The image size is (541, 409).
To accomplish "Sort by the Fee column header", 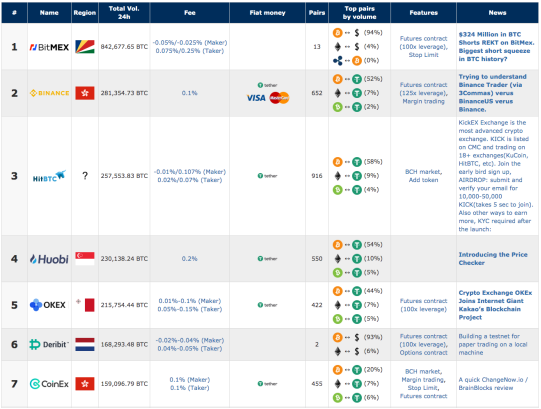I will point(190,13).
